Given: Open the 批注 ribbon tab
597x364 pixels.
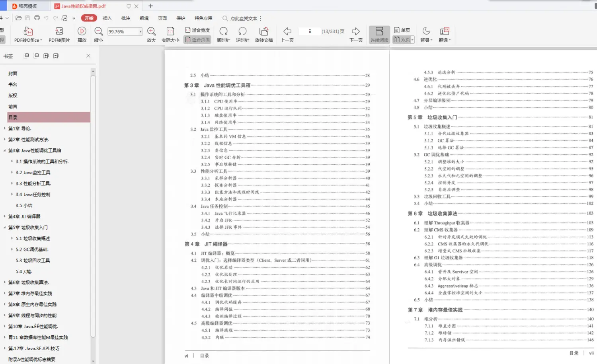Looking at the screenshot, I should 126,18.
